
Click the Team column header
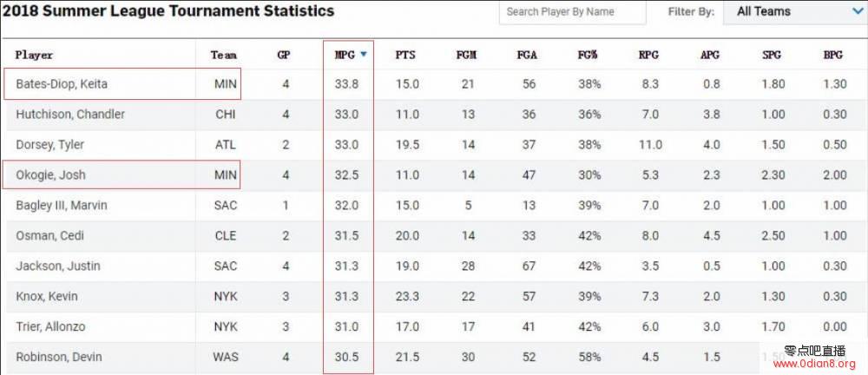pos(224,55)
